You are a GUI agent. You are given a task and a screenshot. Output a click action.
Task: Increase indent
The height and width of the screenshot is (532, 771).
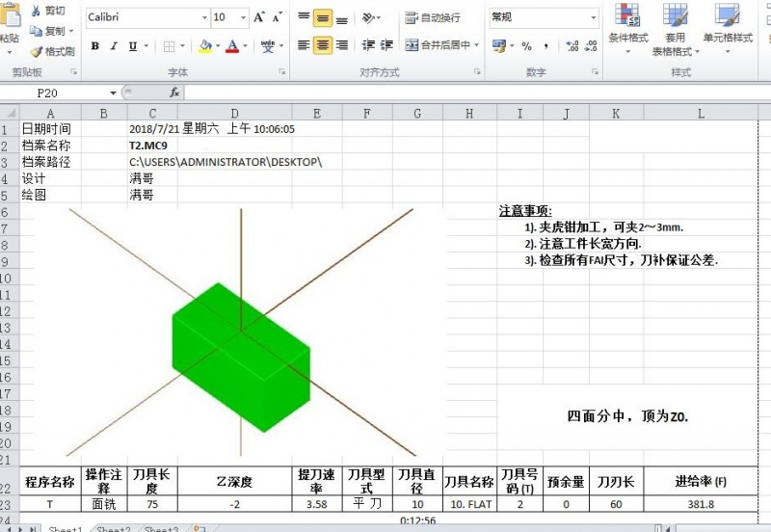coord(387,45)
